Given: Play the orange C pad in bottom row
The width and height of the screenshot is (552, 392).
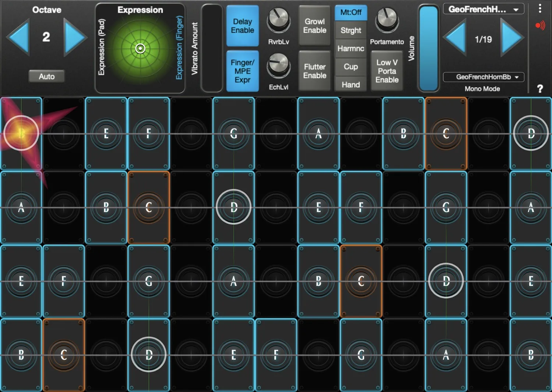Looking at the screenshot, I should point(64,355).
